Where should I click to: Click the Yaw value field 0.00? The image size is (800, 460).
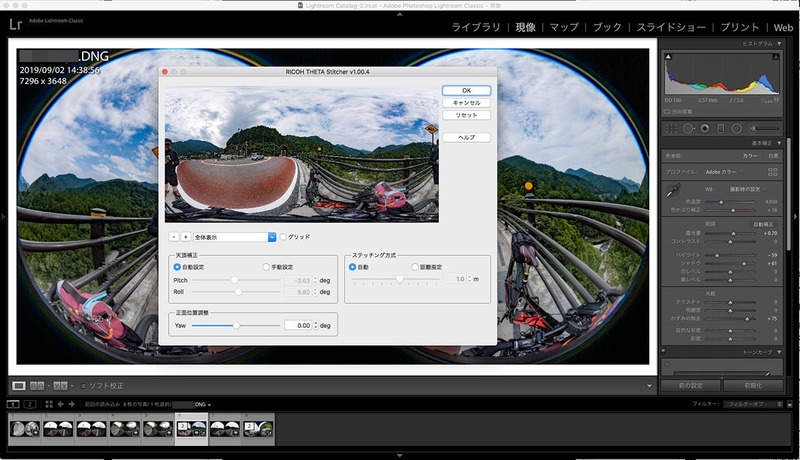coord(298,325)
